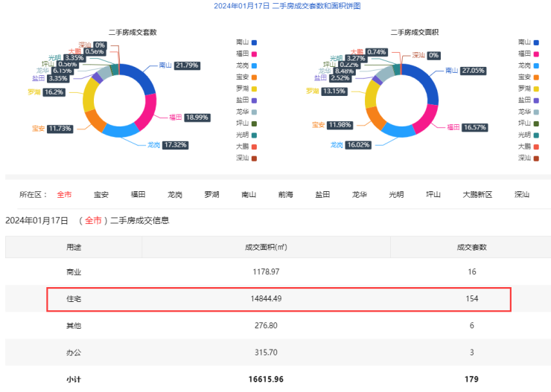Toggle 龙华 legend entry in 成交套数 chart
Viewport: 551px width, 392px height.
(x=246, y=112)
